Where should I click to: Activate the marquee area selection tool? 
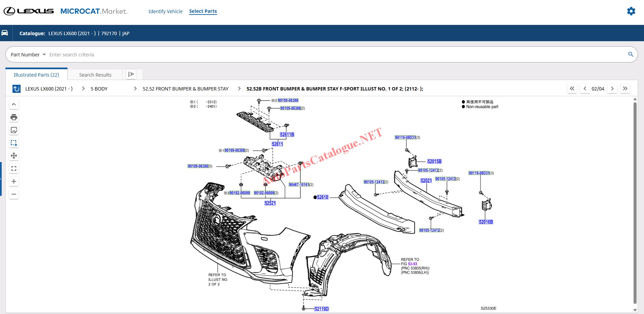click(14, 143)
